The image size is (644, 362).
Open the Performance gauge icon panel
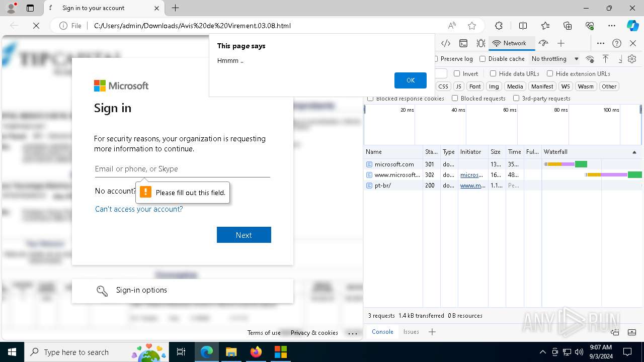click(x=543, y=43)
